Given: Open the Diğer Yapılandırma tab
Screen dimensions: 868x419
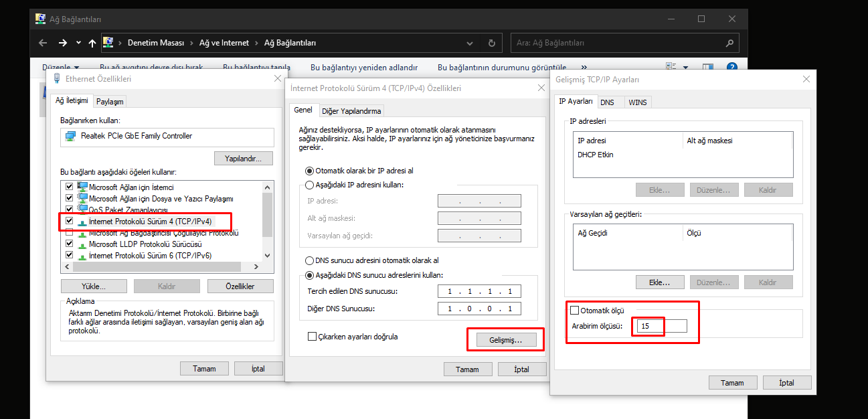Looking at the screenshot, I should click(351, 111).
